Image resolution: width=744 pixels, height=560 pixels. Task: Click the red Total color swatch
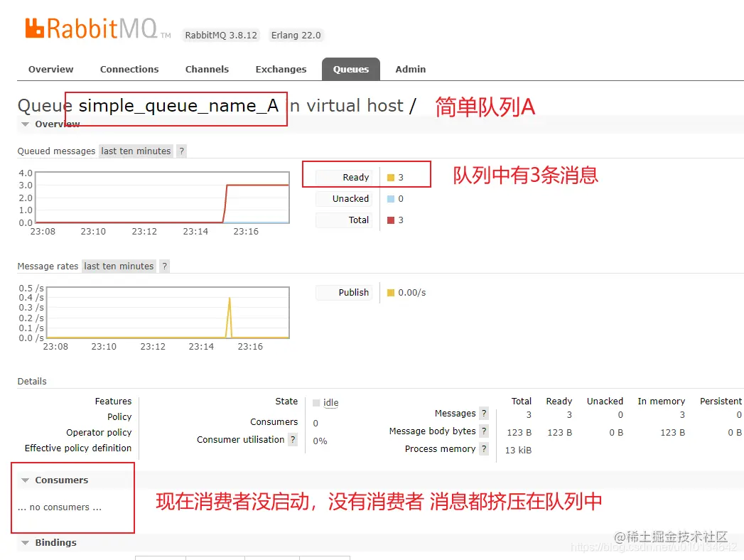391,220
